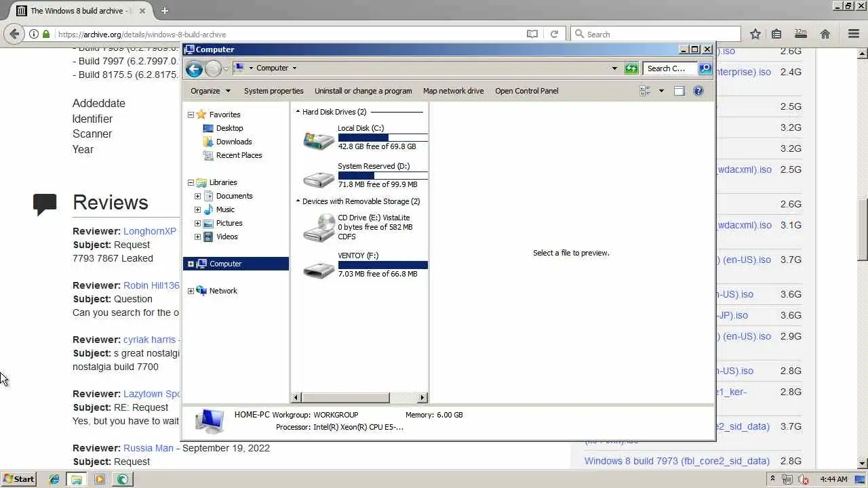Show Firefox bookmarks list icon
The width and height of the screenshot is (868, 488).
pyautogui.click(x=776, y=34)
